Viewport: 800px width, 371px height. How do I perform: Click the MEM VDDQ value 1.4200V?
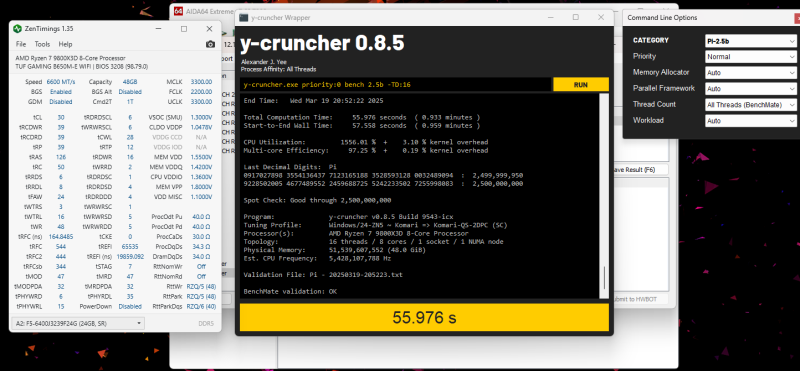tap(201, 167)
